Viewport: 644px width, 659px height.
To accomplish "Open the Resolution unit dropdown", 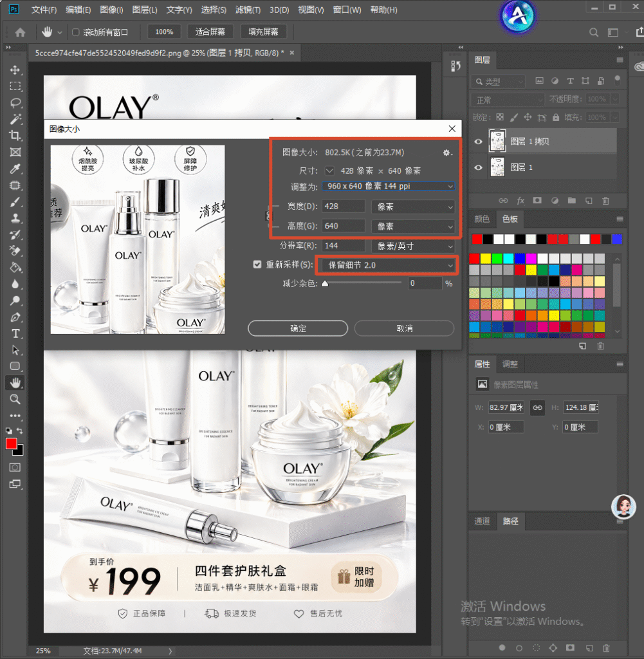I will point(413,246).
